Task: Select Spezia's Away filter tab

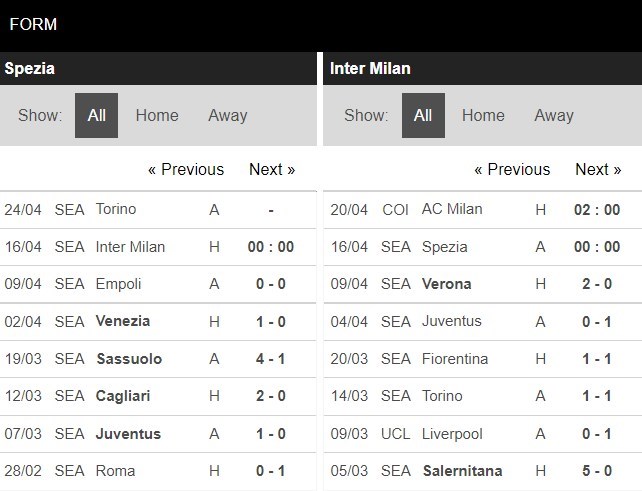Action: click(x=227, y=115)
